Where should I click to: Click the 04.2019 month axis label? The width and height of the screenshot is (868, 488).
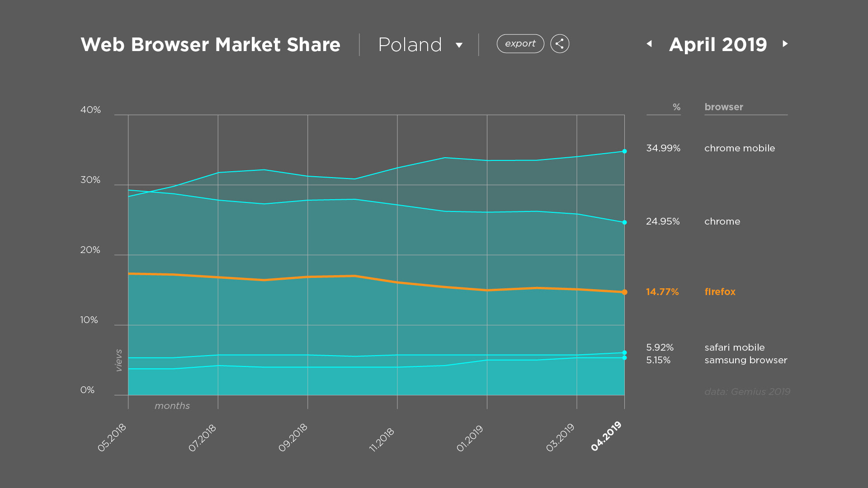(x=607, y=436)
